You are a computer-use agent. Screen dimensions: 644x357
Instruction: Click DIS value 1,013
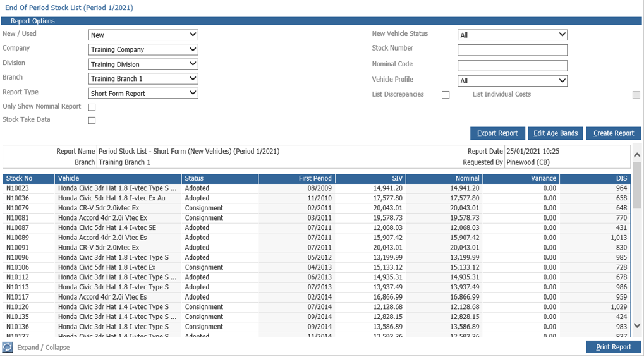pos(619,238)
